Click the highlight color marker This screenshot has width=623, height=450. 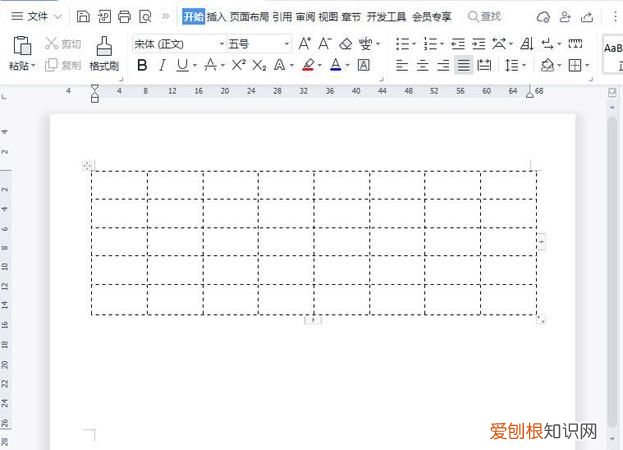point(308,65)
